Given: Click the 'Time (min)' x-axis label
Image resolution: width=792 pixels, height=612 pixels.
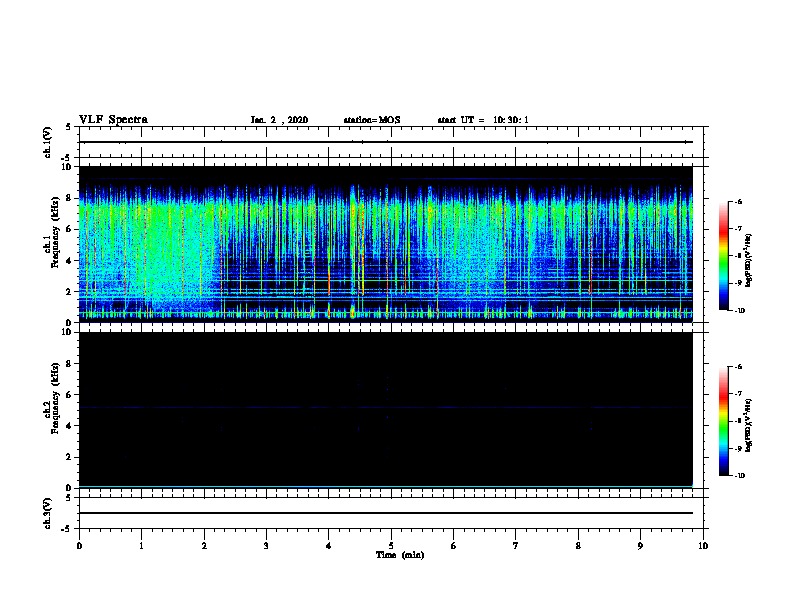Looking at the screenshot, I should [400, 555].
